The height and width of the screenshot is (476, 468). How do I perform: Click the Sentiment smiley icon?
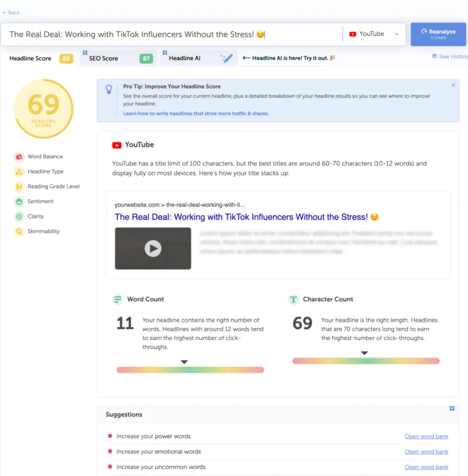[x=19, y=201]
